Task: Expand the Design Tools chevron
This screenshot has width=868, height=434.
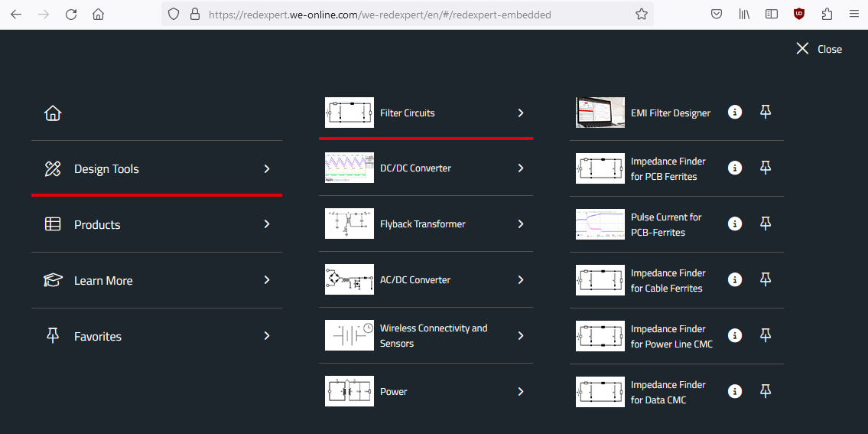Action: [x=267, y=168]
